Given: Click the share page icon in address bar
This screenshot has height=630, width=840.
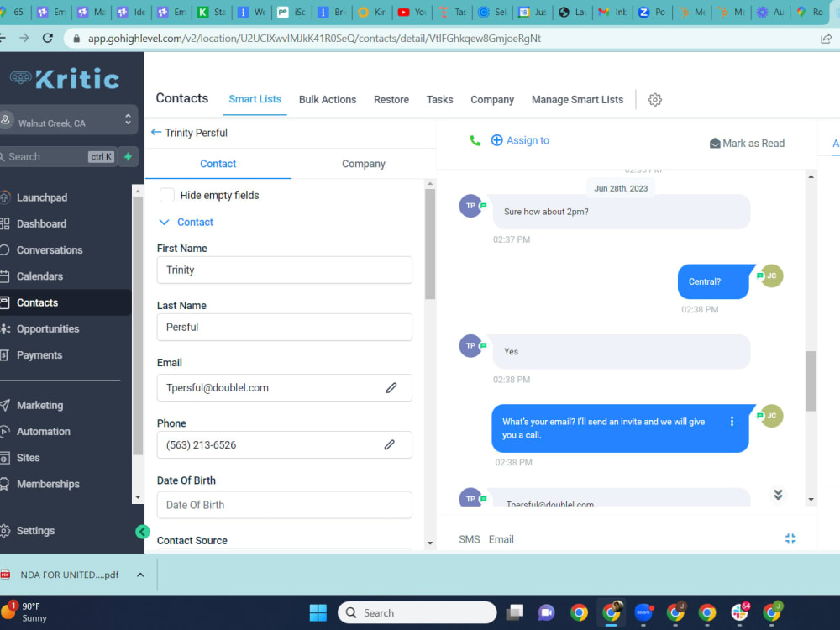Looking at the screenshot, I should (x=826, y=39).
